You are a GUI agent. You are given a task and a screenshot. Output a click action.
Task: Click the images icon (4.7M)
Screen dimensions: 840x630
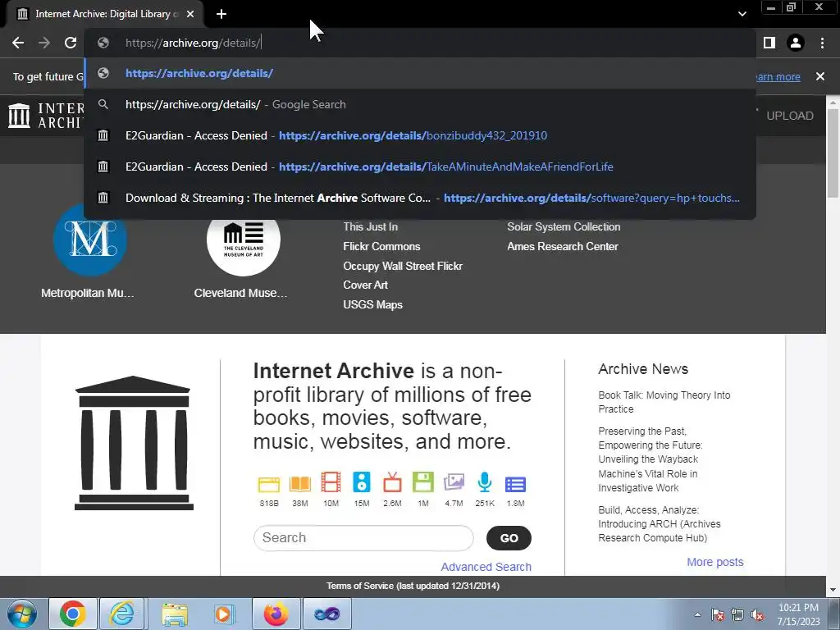[x=454, y=482]
